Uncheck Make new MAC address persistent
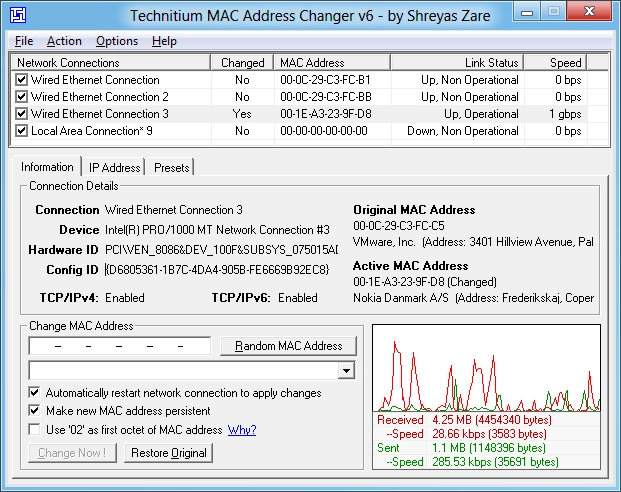 [34, 411]
